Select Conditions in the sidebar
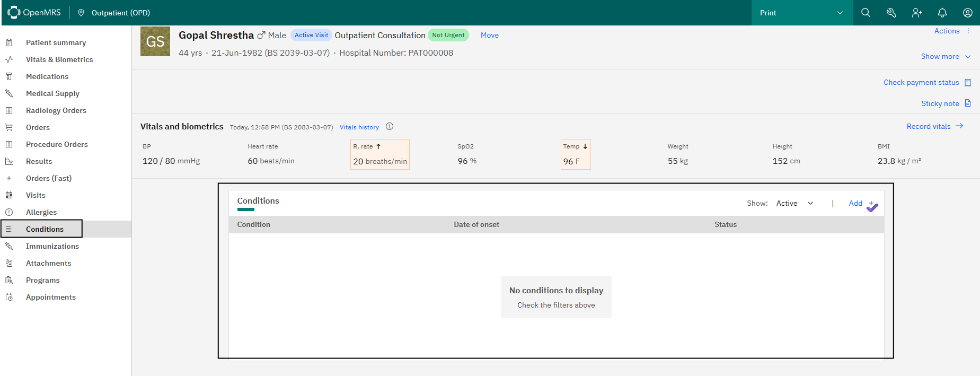The image size is (980, 376). coord(66,229)
